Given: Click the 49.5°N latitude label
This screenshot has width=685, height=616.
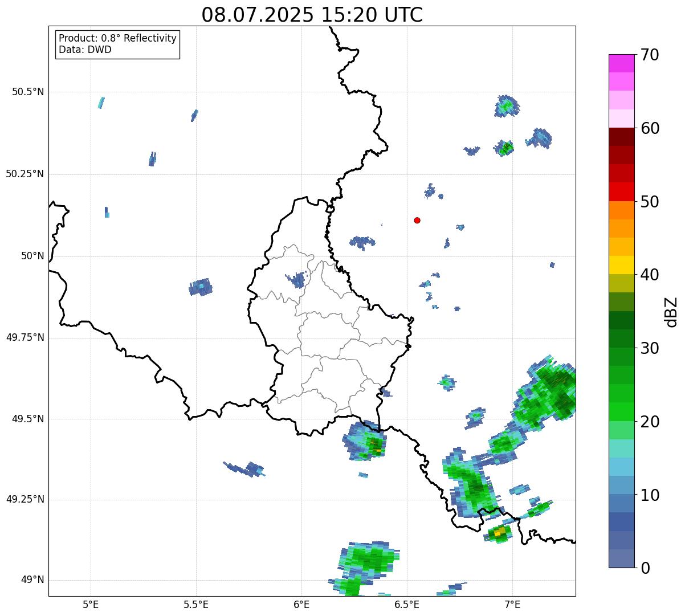Looking at the screenshot, I should point(28,419).
